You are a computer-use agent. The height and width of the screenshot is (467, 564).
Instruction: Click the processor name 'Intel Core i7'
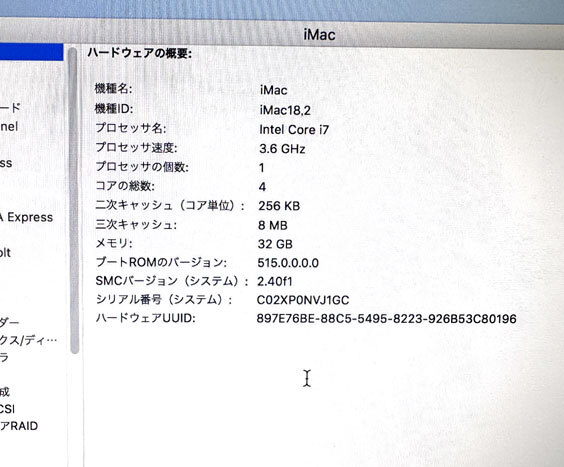[294, 130]
